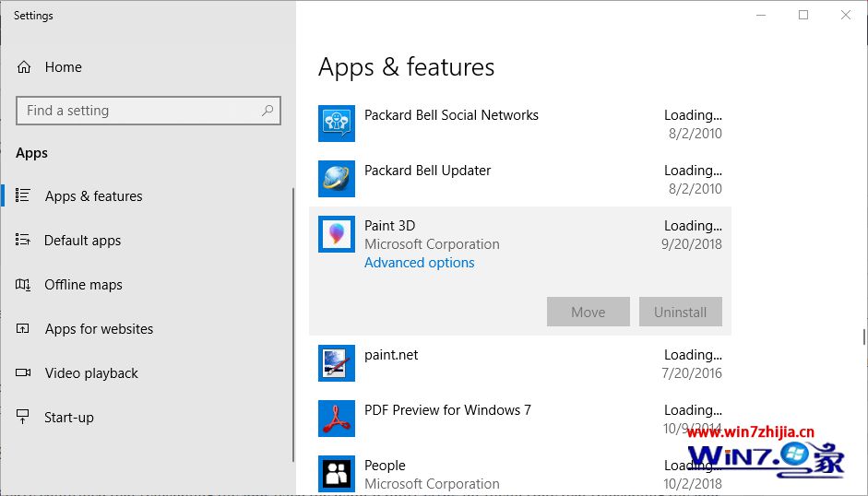Click the Start-up icon
The image size is (868, 496).
point(23,417)
